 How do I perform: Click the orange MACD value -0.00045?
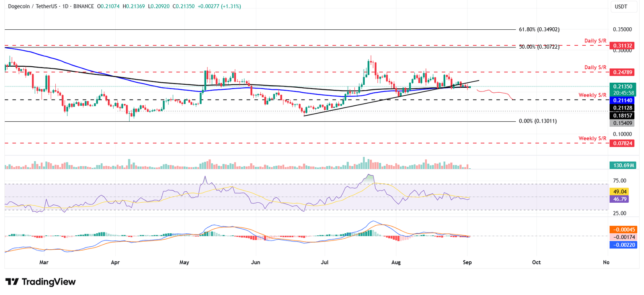[x=623, y=230]
